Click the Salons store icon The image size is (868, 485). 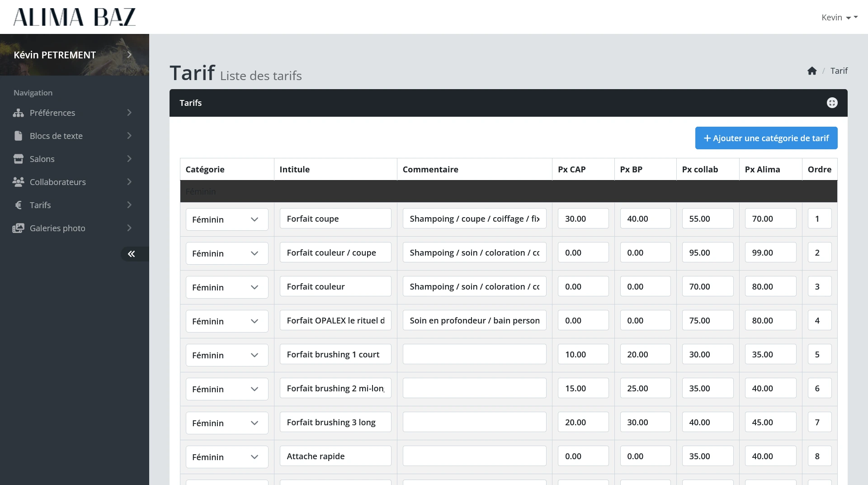pyautogui.click(x=18, y=159)
